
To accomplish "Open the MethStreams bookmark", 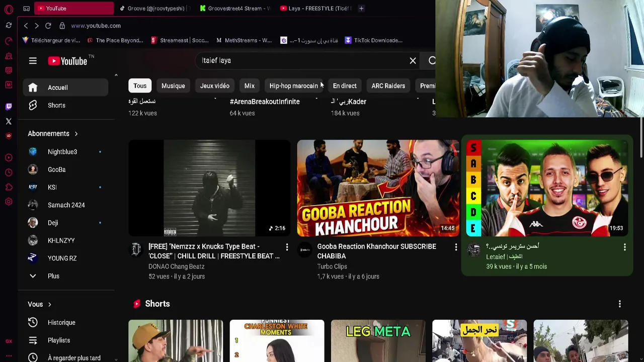I will (x=244, y=40).
